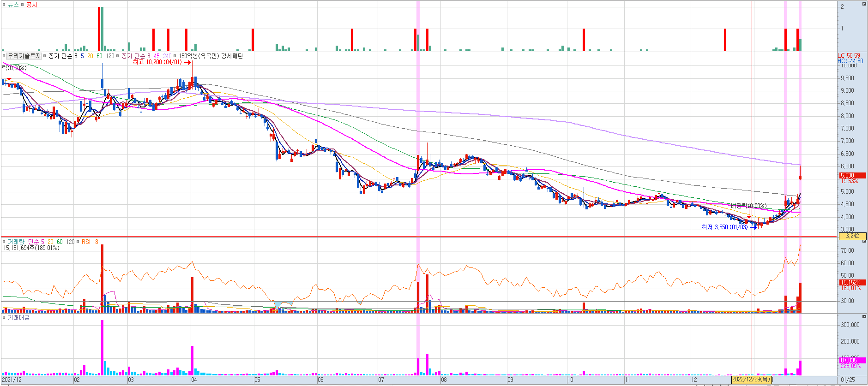This screenshot has height=386, width=868.
Task: Click the 8,000 price axis label
Action: 847,116
